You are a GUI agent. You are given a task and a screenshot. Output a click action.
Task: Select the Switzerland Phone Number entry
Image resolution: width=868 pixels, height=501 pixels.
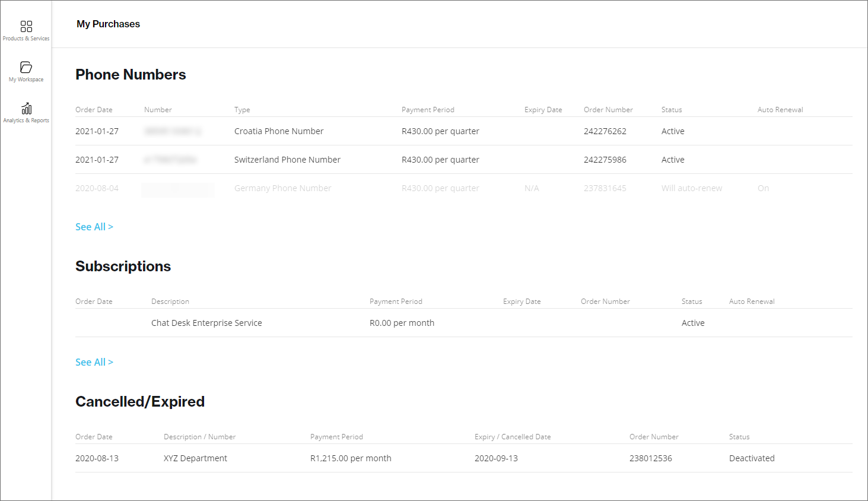point(287,160)
